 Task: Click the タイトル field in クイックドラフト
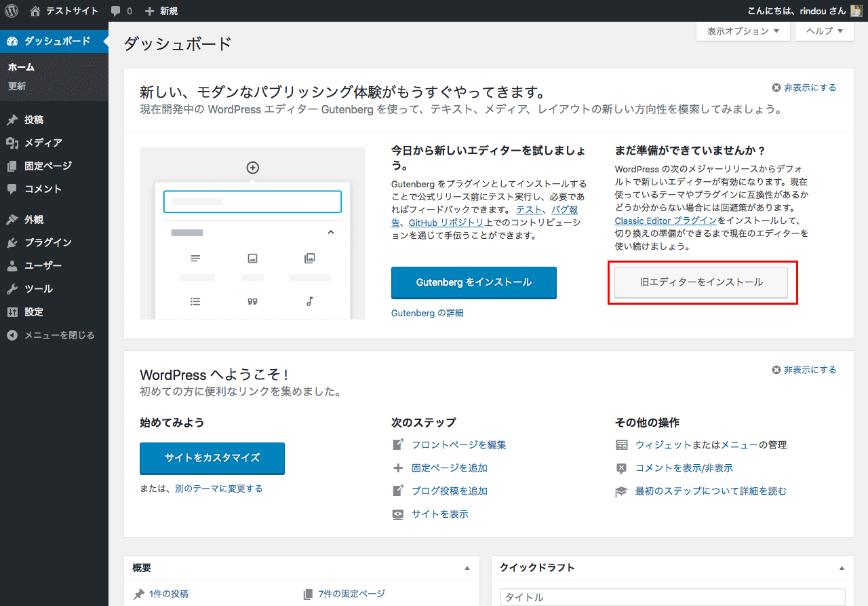point(673,597)
